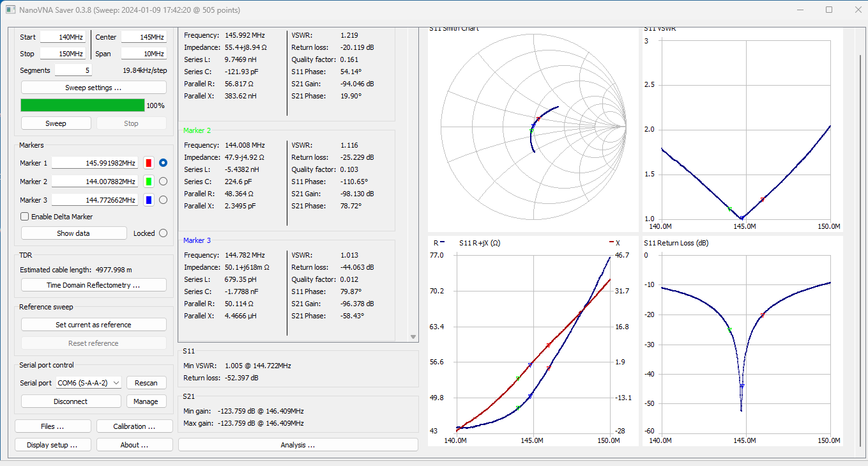This screenshot has height=466, width=868.
Task: Click the Segments input field
Action: (73, 70)
